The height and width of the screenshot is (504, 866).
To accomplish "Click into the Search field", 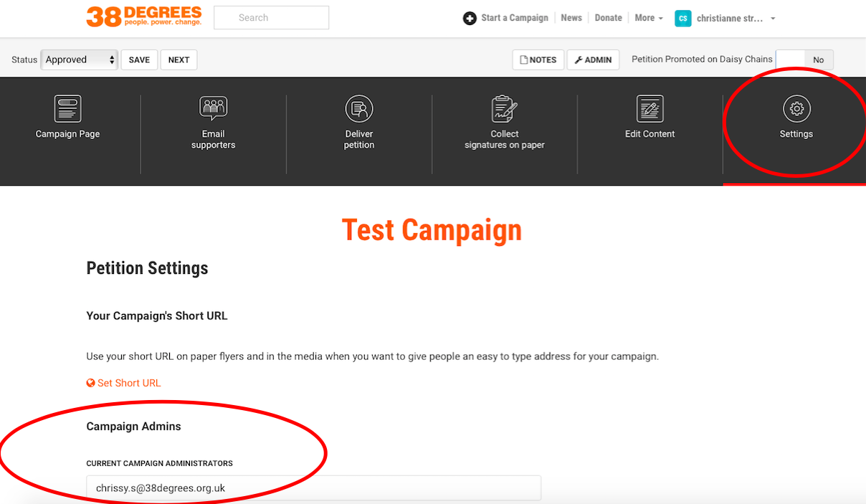I will point(271,18).
